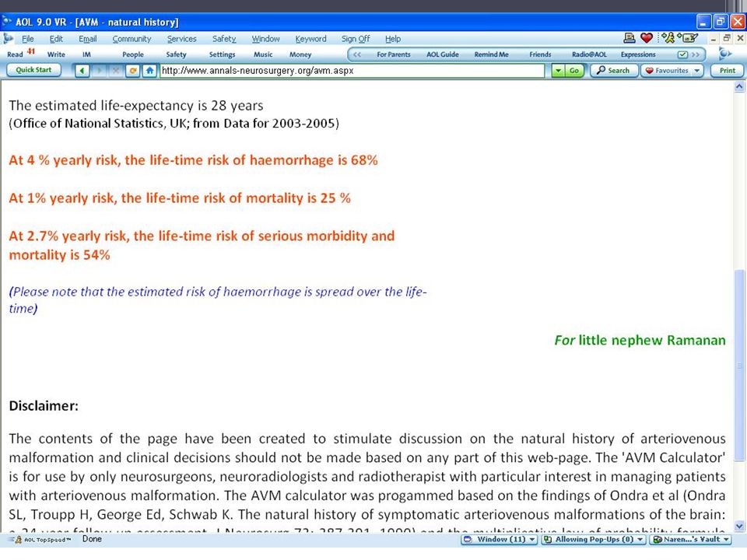Image resolution: width=747 pixels, height=560 pixels.
Task: Open the Safety menu in menu bar
Action: click(224, 39)
